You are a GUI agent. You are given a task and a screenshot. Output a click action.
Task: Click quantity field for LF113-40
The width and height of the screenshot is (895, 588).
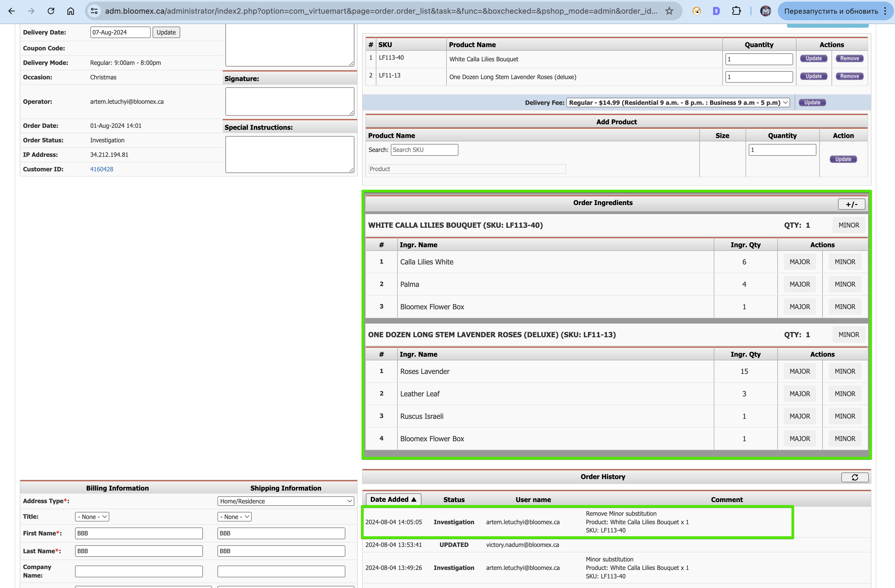[759, 59]
